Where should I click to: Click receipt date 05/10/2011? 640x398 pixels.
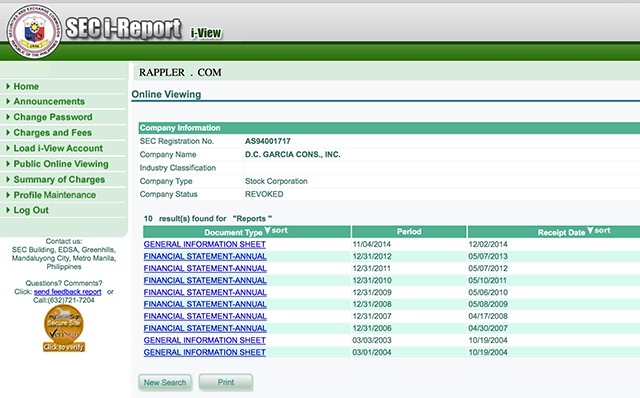point(488,280)
